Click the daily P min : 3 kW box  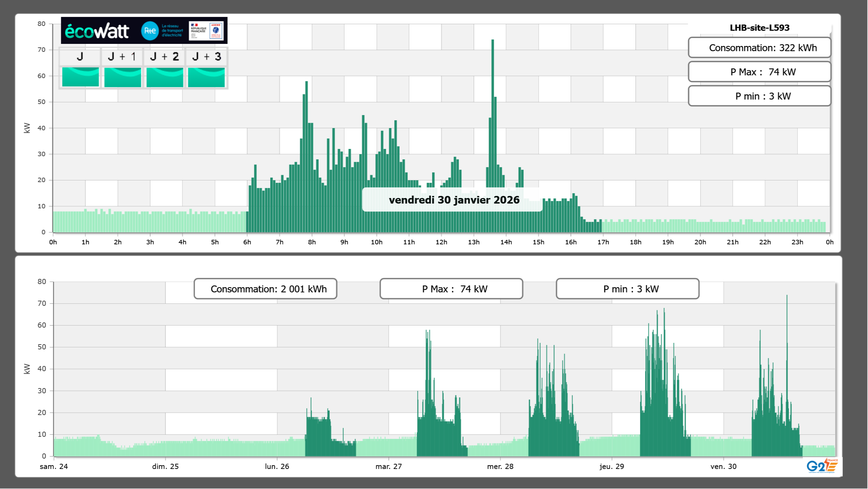759,96
